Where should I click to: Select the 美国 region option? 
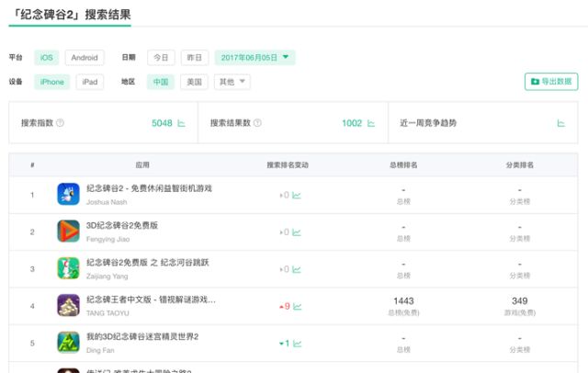[193, 82]
